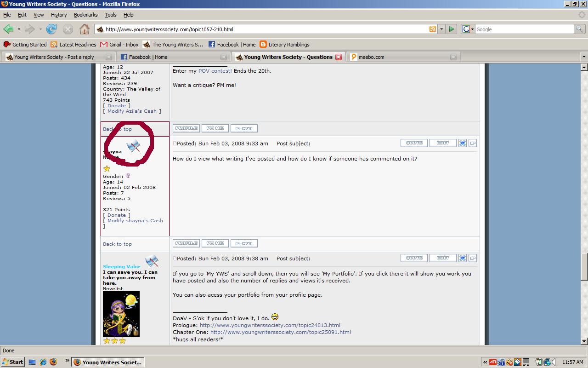Open the Facebook | Home bookmark
This screenshot has width=588, height=368.
(x=232, y=45)
